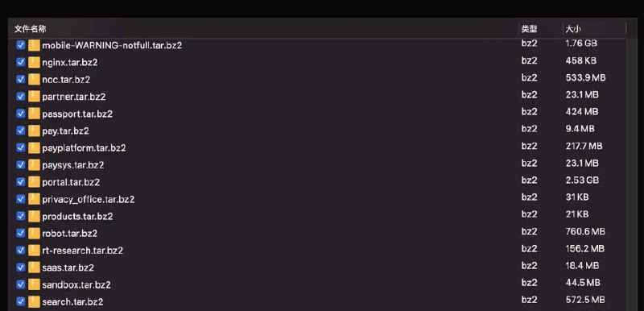The width and height of the screenshot is (644, 311).
Task: Click the pay.tar.bz2 archive icon
Action: 34,131
